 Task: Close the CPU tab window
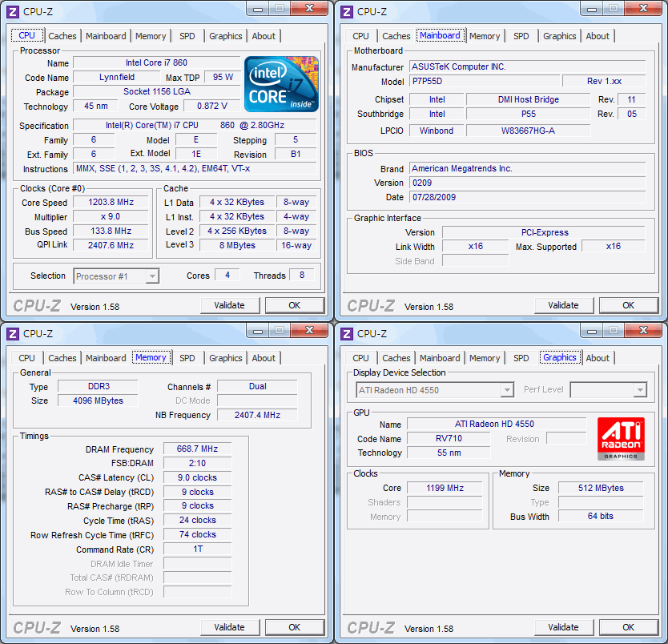point(309,9)
